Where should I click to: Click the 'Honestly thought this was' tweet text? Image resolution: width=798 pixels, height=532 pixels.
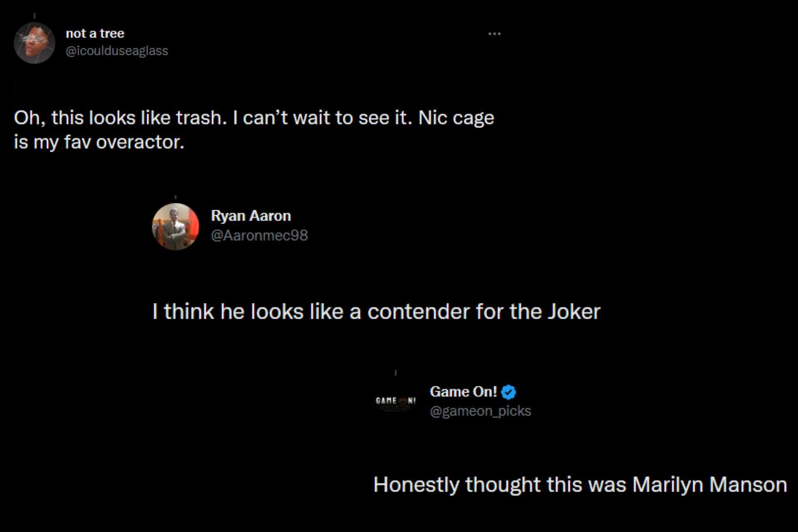[x=580, y=485]
